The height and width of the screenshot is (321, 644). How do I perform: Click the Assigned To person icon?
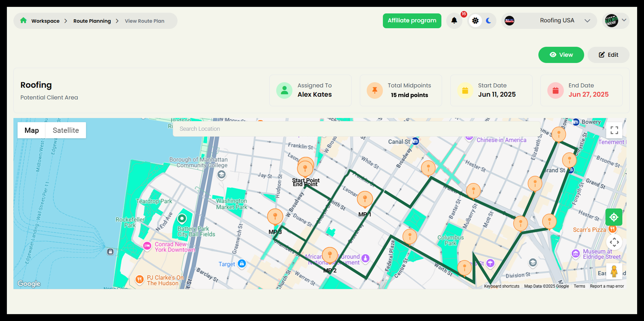pyautogui.click(x=285, y=90)
